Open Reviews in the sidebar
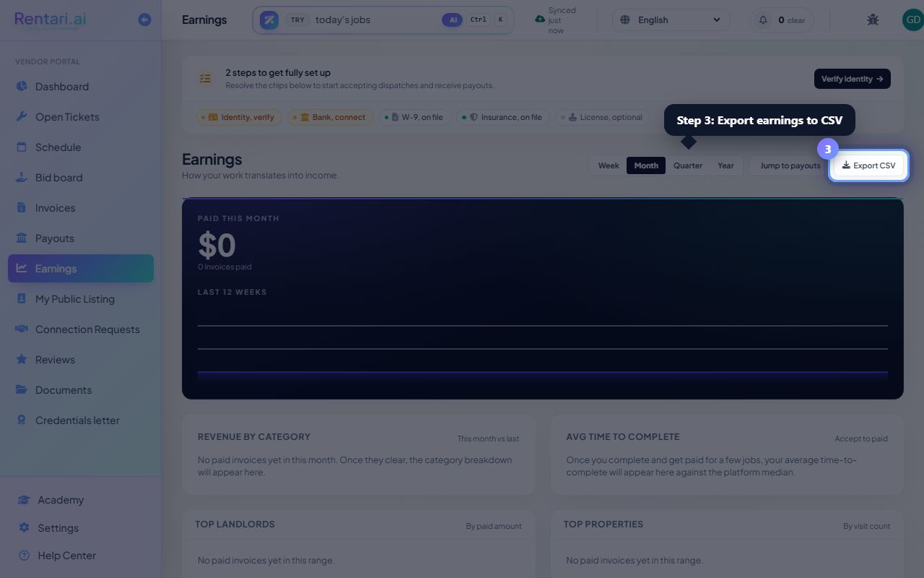 [x=81, y=360]
